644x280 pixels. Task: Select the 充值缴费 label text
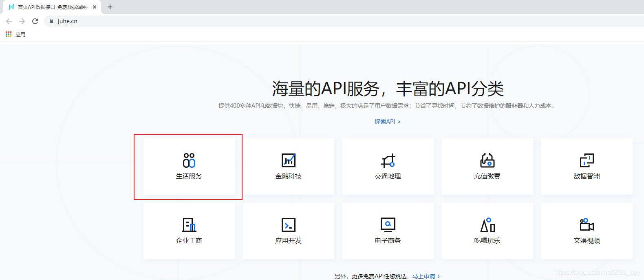coord(487,176)
